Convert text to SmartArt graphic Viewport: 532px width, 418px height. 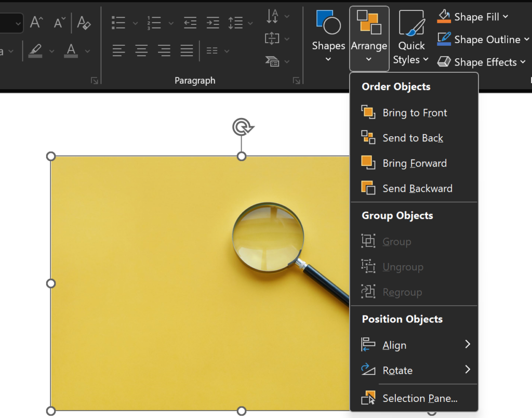pyautogui.click(x=272, y=61)
